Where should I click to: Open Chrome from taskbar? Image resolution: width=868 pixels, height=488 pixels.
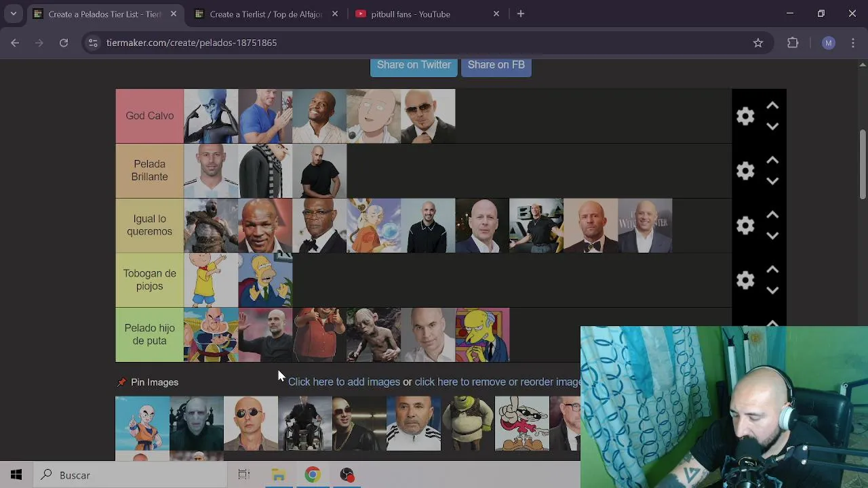313,475
